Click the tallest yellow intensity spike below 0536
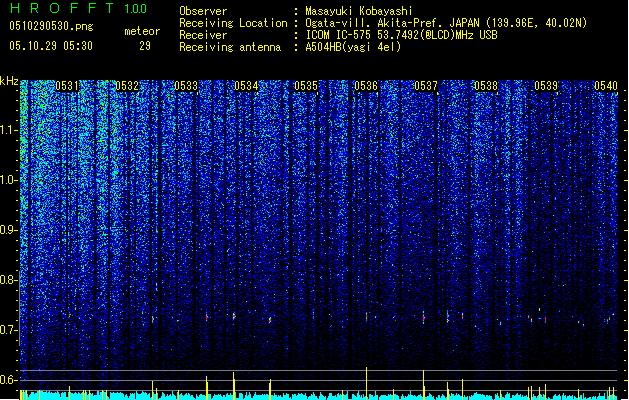 366,383
